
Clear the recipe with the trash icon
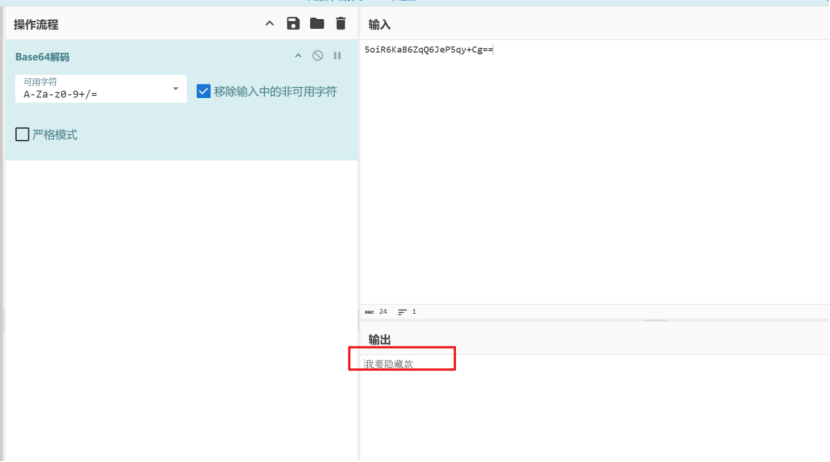[x=341, y=24]
